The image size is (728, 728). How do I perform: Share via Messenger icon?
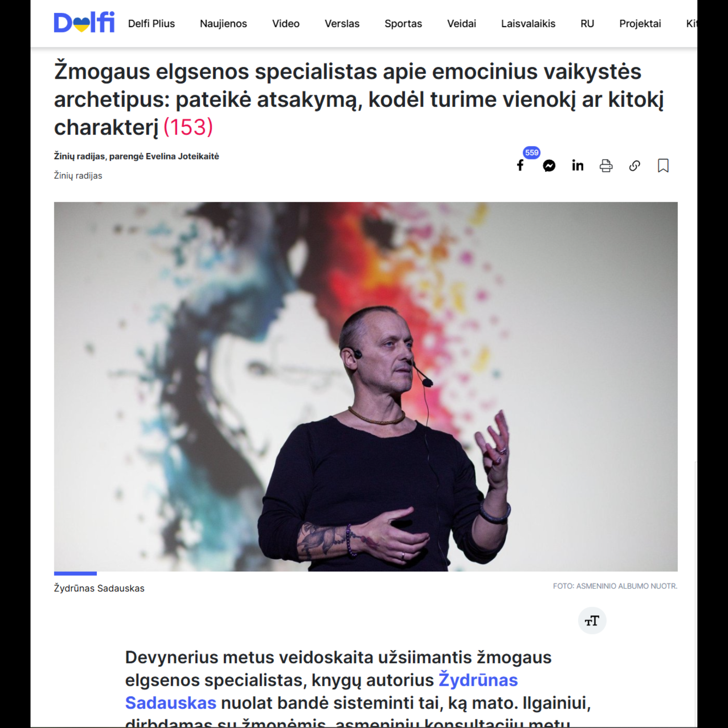[549, 165]
